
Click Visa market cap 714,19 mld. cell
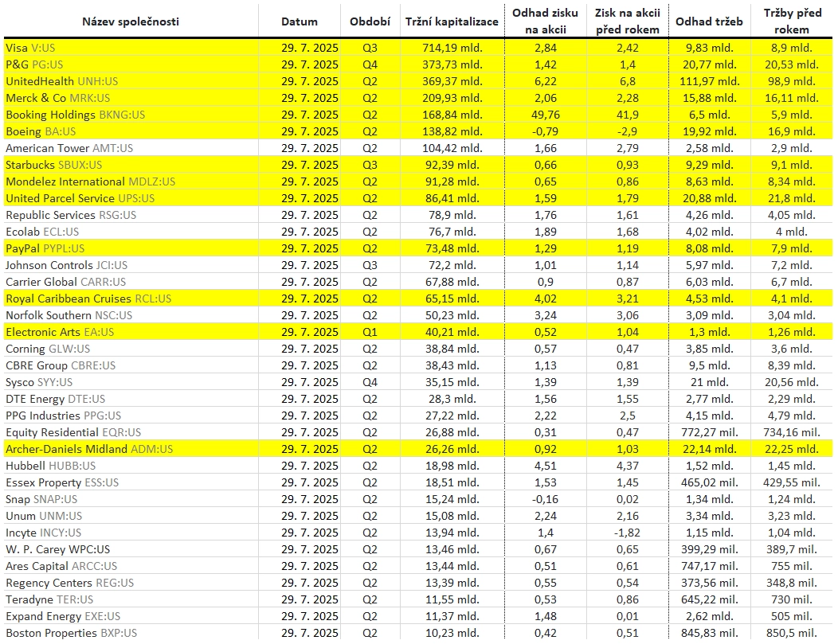click(452, 48)
